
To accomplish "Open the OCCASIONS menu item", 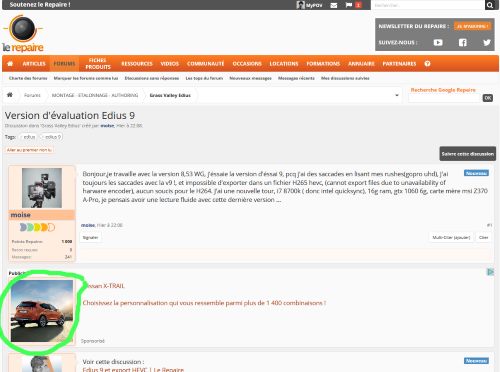I will coord(247,63).
